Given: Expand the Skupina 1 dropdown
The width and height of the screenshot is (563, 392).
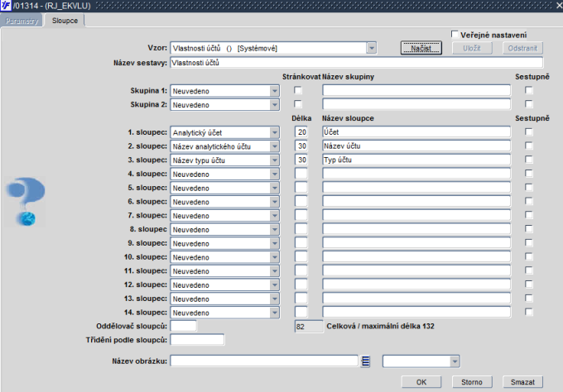Looking at the screenshot, I should (274, 91).
